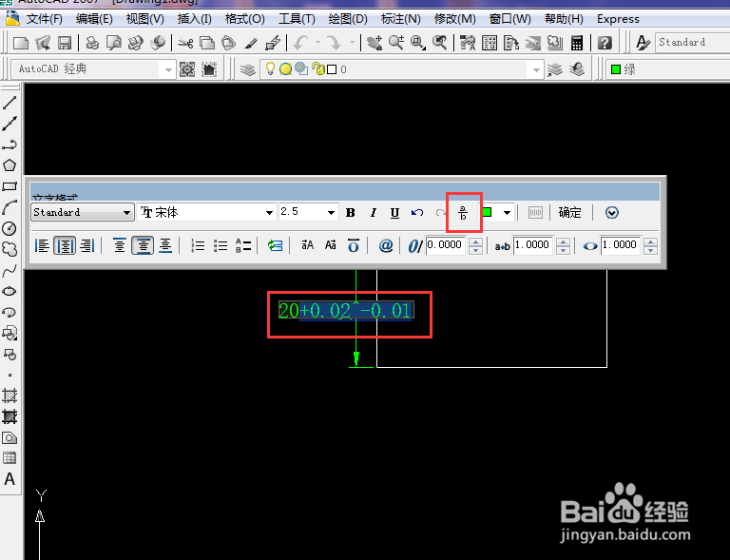Screen dimensions: 730x560
Task: Select the Circle tool
Action: (x=10, y=228)
